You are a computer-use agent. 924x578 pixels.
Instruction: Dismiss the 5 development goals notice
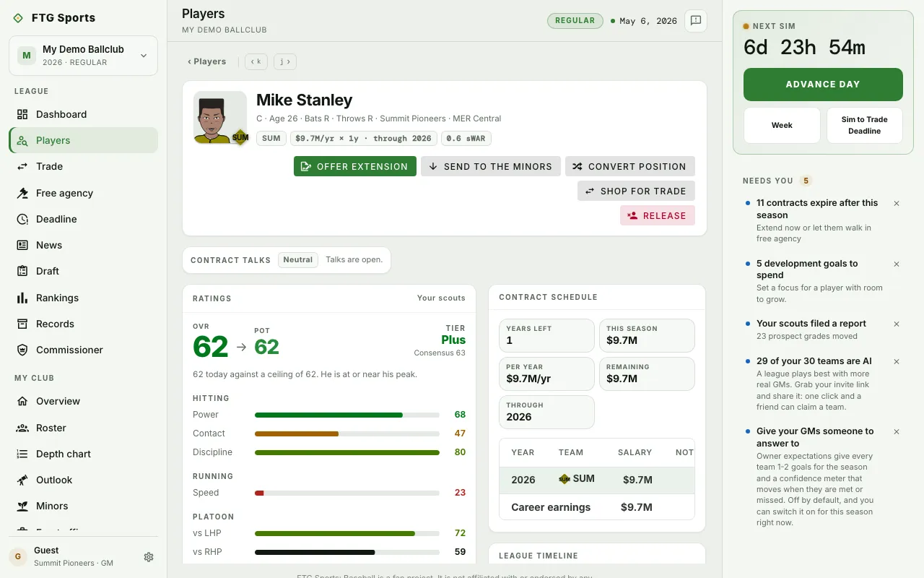pos(897,264)
